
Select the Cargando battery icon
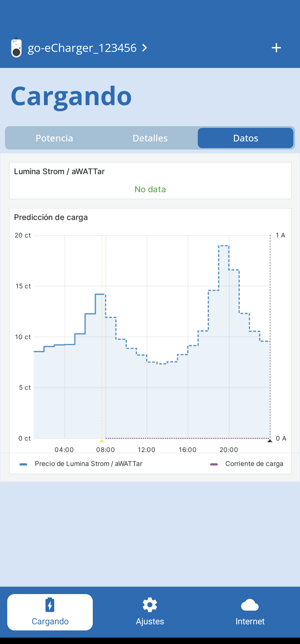click(x=50, y=605)
